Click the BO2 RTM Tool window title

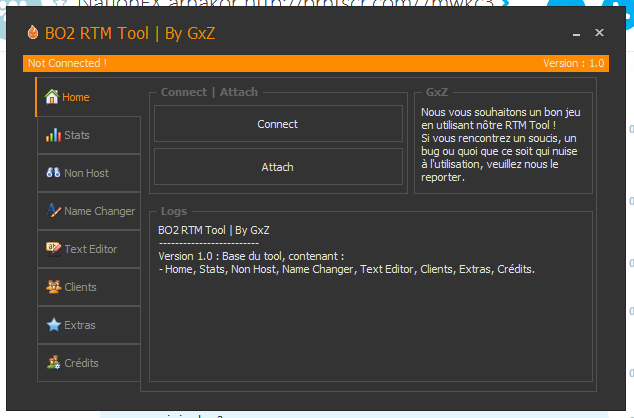130,33
